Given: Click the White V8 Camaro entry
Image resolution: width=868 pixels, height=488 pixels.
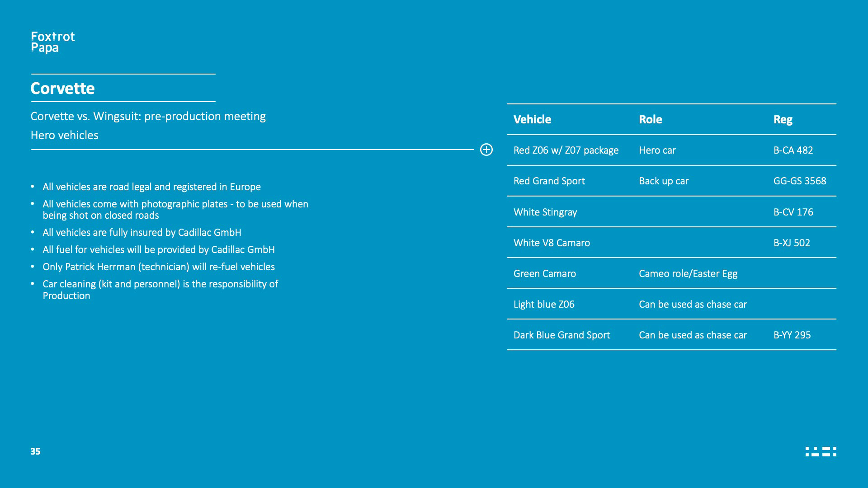Looking at the screenshot, I should [552, 243].
